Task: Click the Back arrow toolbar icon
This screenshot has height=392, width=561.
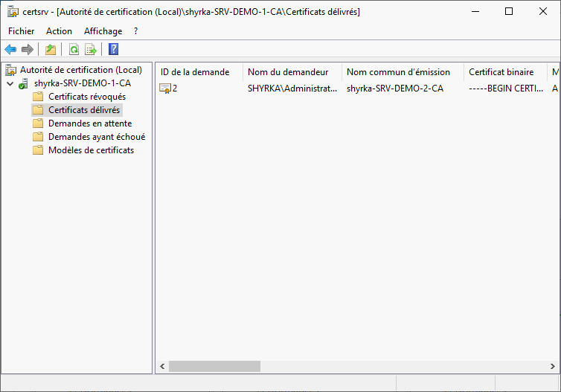Action: 10,50
